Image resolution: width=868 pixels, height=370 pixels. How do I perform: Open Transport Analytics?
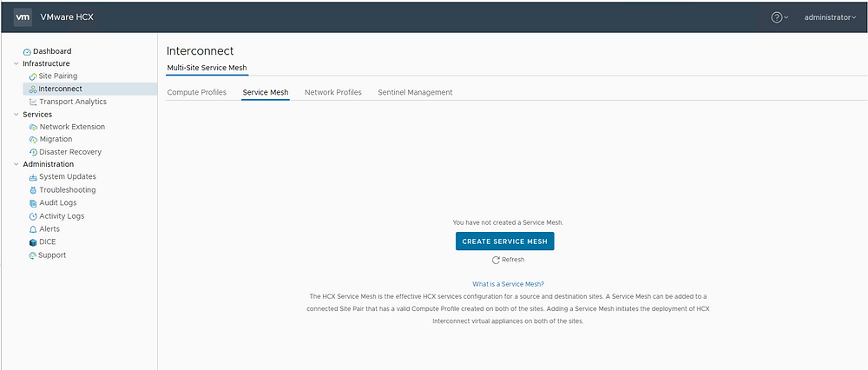click(73, 102)
